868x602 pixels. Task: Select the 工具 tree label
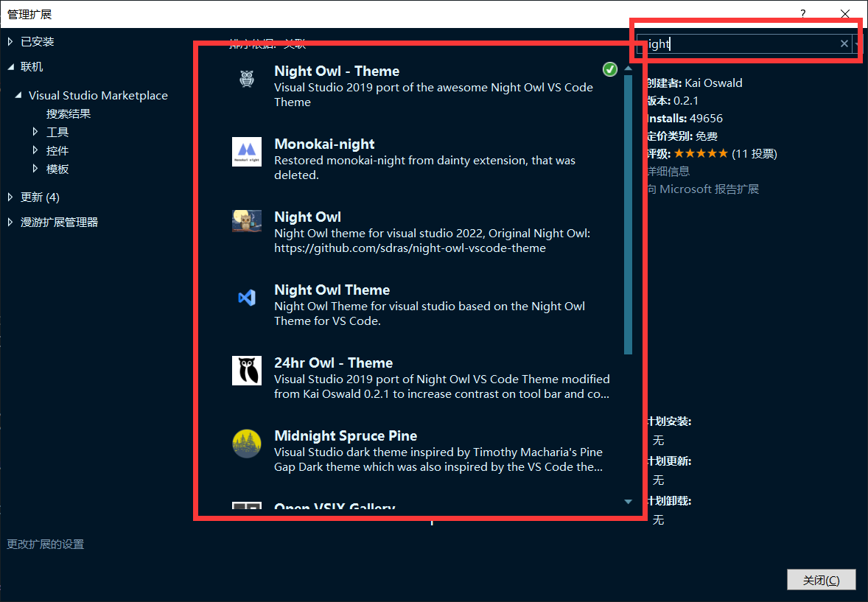point(57,132)
